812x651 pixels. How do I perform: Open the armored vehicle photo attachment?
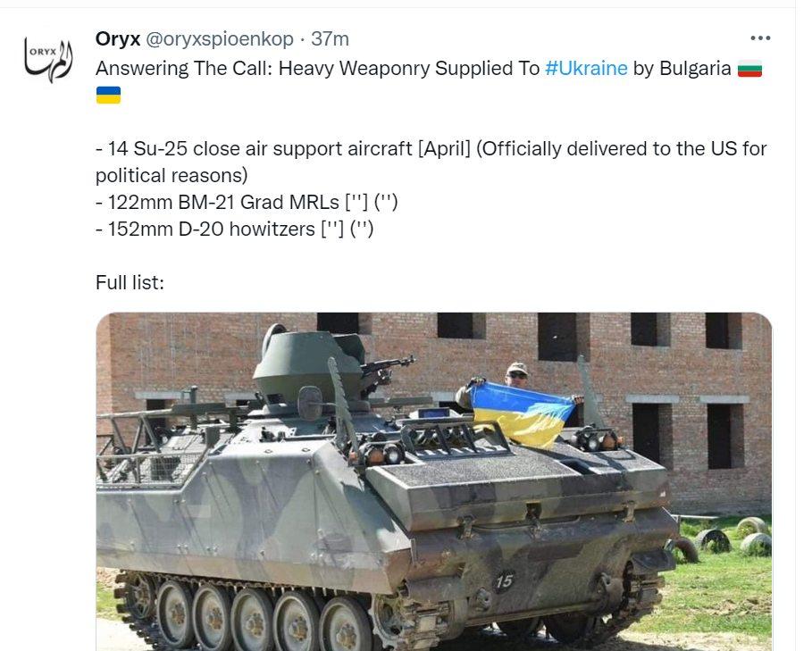[433, 481]
